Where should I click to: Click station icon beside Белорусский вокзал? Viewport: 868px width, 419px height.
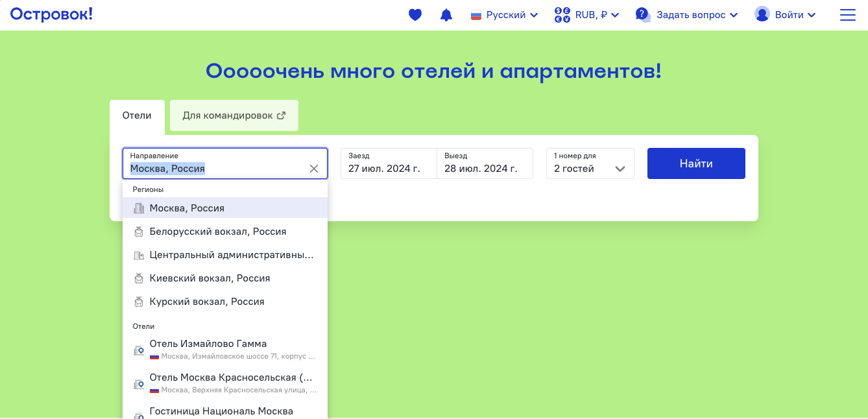coord(138,232)
